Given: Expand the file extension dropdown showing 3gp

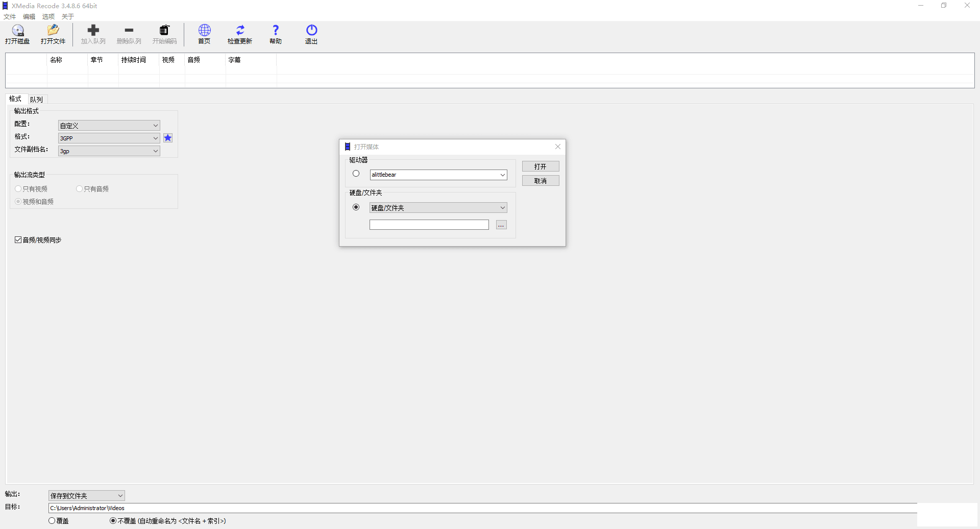Looking at the screenshot, I should pyautogui.click(x=109, y=151).
